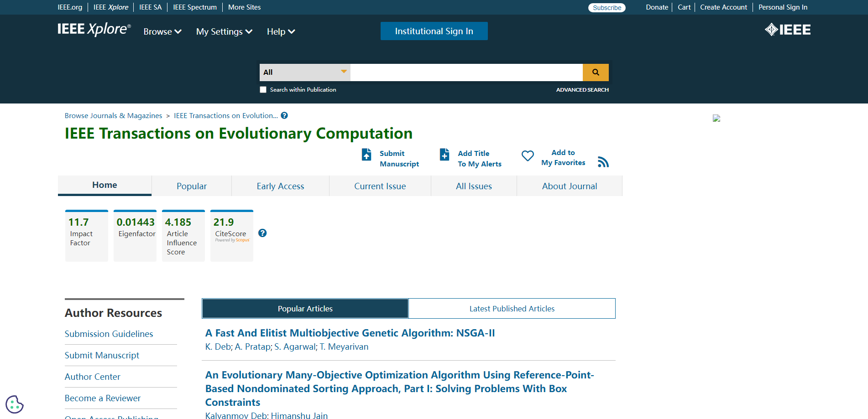Click the Personal Sign In link

[x=783, y=7]
